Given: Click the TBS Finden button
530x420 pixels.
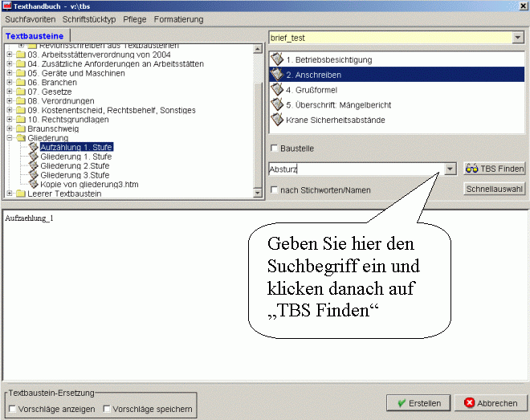Looking at the screenshot, I should pyautogui.click(x=495, y=169).
